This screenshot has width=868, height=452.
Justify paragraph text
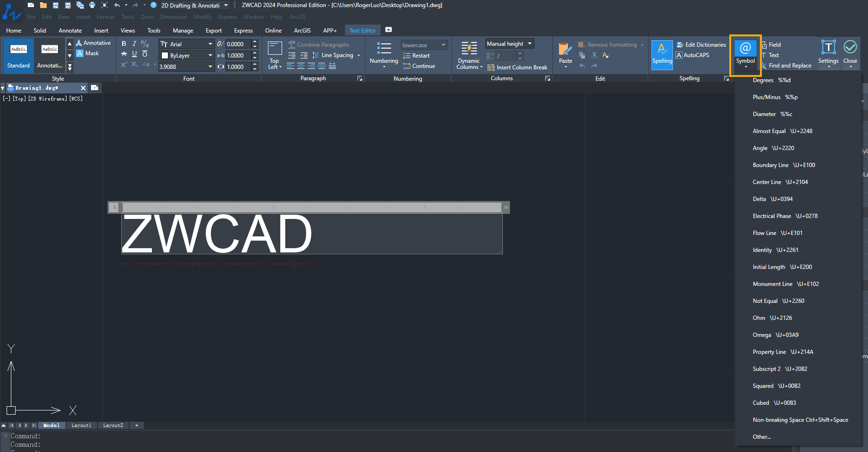(x=322, y=66)
